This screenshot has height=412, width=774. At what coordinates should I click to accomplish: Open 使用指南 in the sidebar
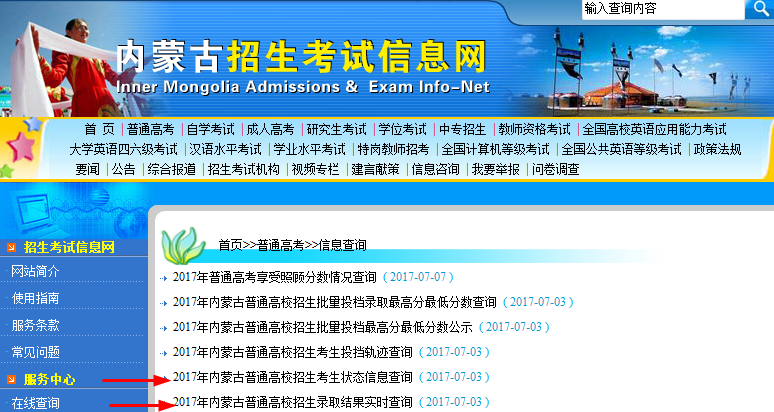[35, 298]
